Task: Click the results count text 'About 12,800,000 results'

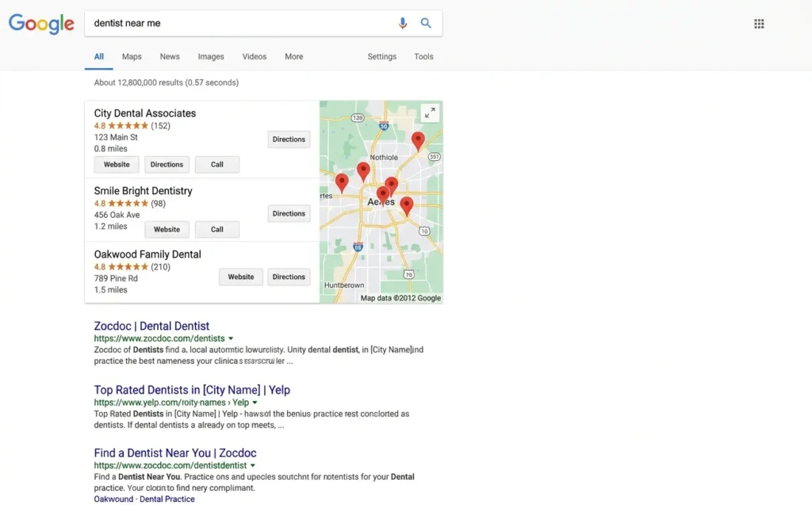Action: tap(138, 83)
